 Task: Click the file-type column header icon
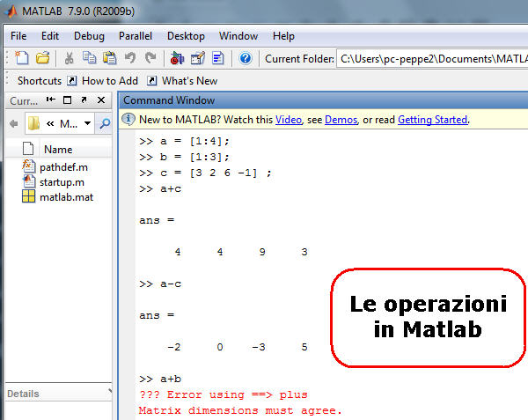pyautogui.click(x=28, y=149)
